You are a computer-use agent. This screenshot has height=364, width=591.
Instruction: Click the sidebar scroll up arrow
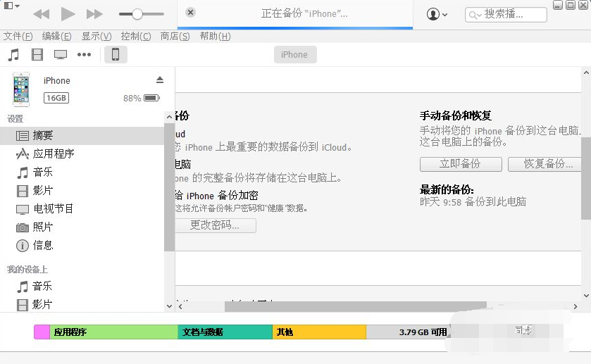tap(169, 117)
